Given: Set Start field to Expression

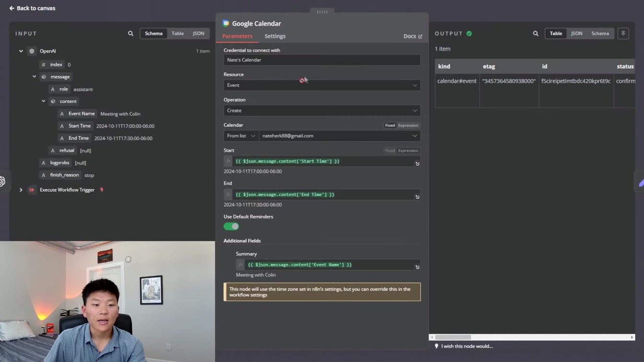Looking at the screenshot, I should pos(408,151).
